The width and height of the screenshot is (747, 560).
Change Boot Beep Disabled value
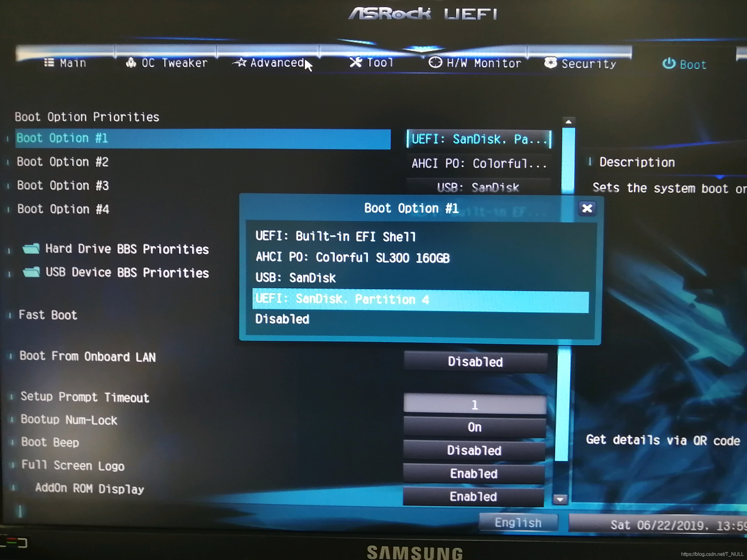(x=474, y=451)
